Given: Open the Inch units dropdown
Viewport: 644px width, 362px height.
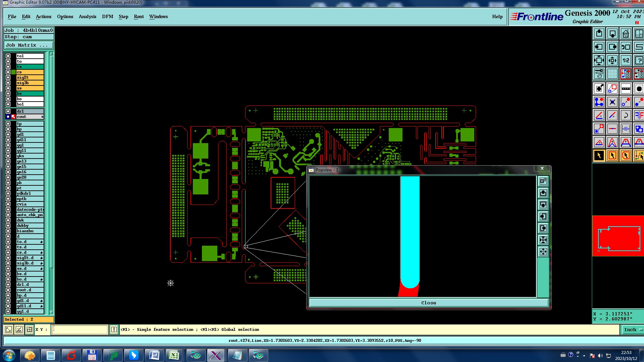Looking at the screenshot, I should coord(632,330).
